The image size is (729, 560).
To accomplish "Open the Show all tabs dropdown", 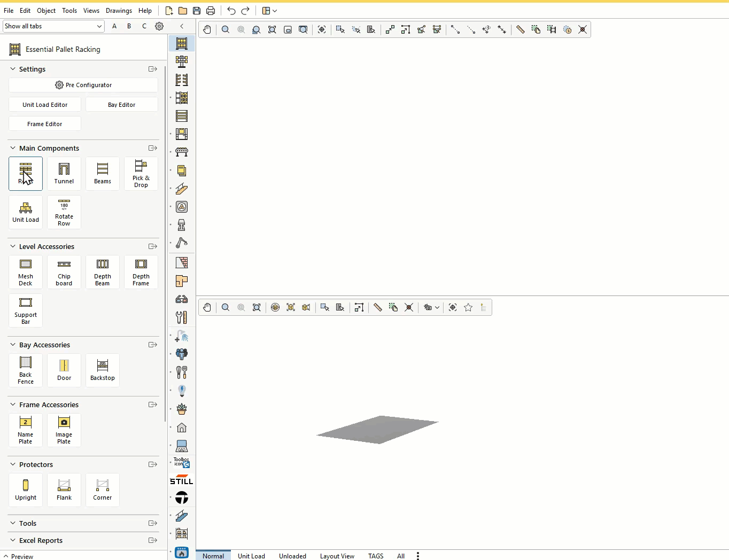I will click(53, 26).
